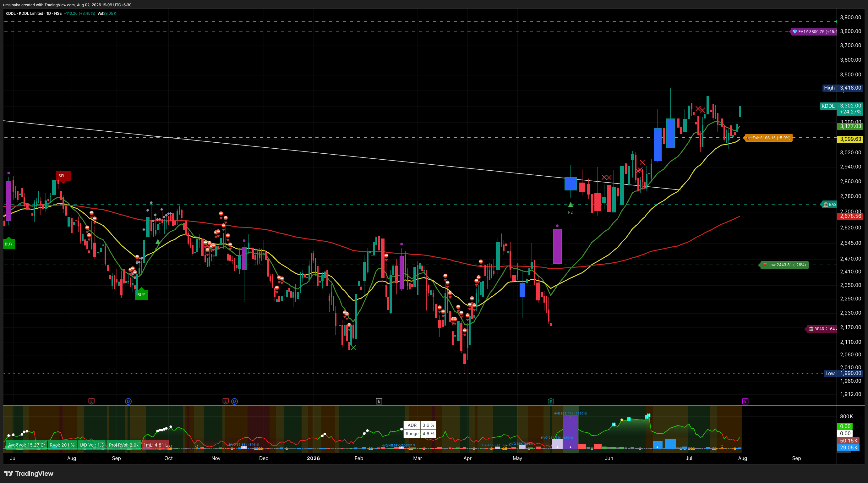Click the red 2,678.56 price tag

850,216
